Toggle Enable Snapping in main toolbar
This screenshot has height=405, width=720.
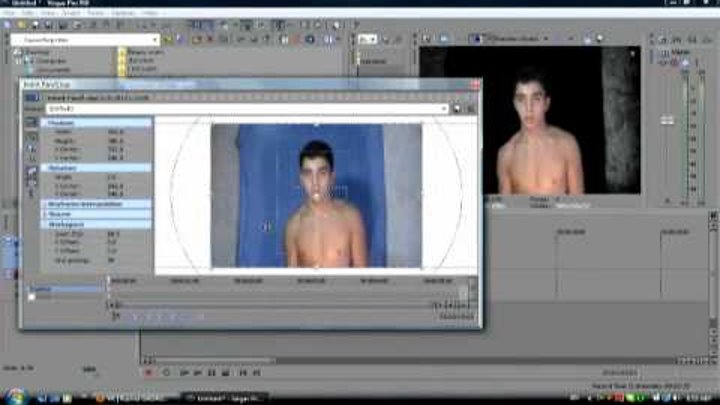(x=196, y=25)
